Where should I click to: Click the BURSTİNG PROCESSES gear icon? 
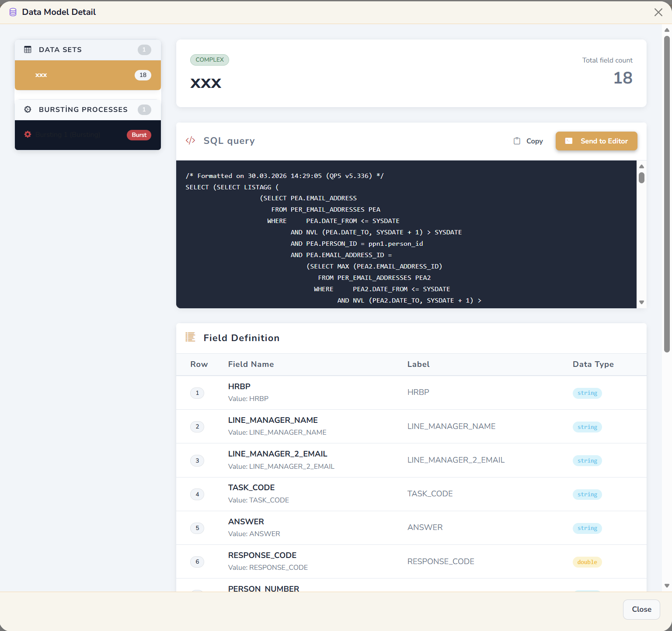[28, 109]
